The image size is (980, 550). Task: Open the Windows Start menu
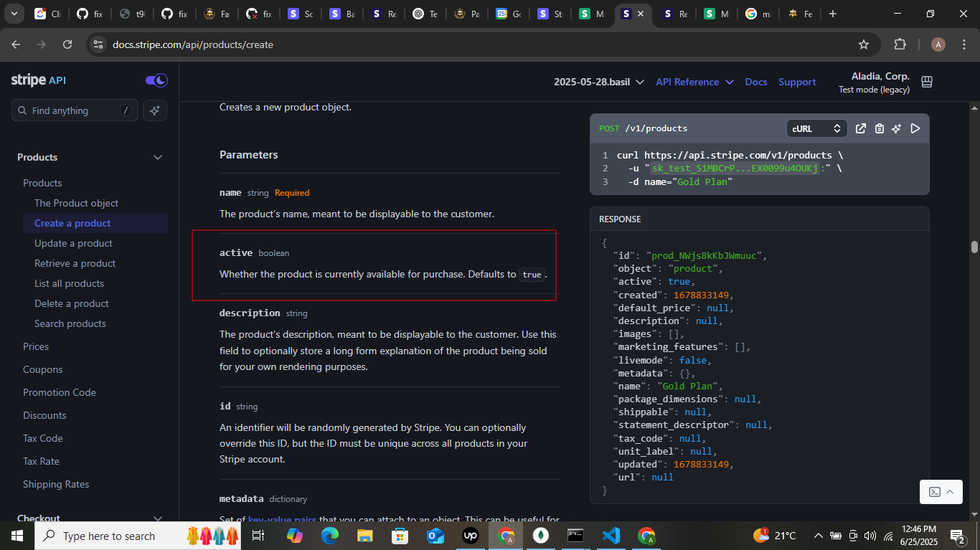pyautogui.click(x=17, y=536)
